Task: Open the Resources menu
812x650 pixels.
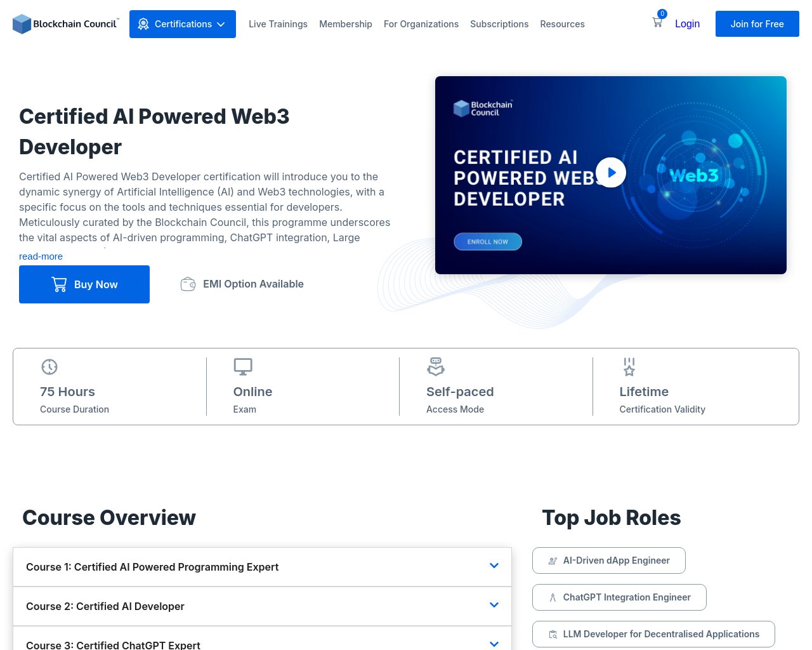Action: pos(563,24)
